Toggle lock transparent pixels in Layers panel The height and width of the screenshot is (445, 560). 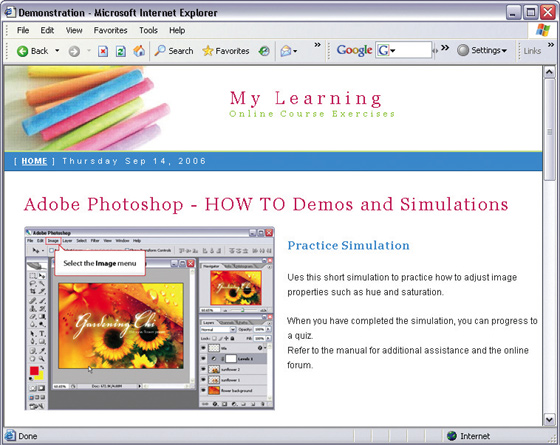click(x=214, y=339)
